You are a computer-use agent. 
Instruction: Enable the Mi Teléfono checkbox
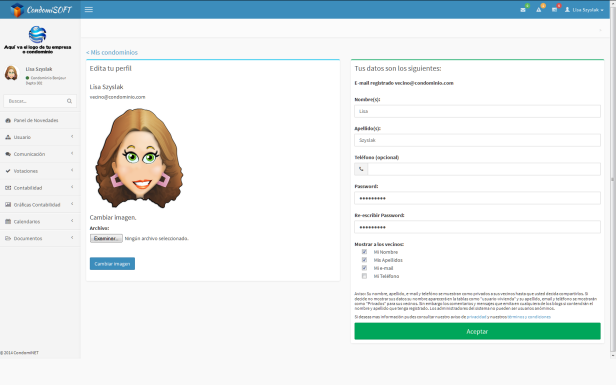pos(364,276)
